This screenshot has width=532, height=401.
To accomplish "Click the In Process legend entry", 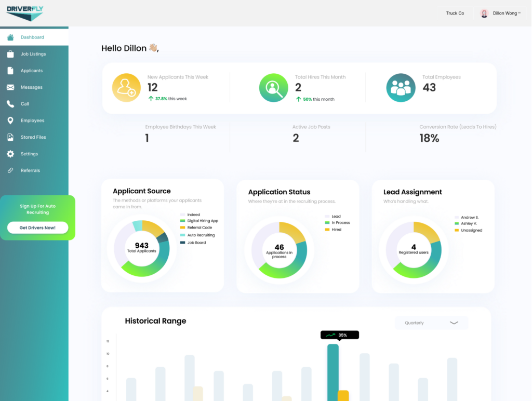I will 337,223.
